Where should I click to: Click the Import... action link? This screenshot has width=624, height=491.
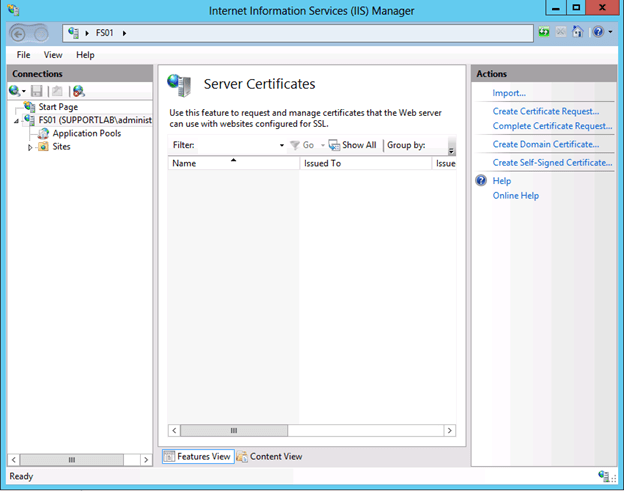coord(509,93)
